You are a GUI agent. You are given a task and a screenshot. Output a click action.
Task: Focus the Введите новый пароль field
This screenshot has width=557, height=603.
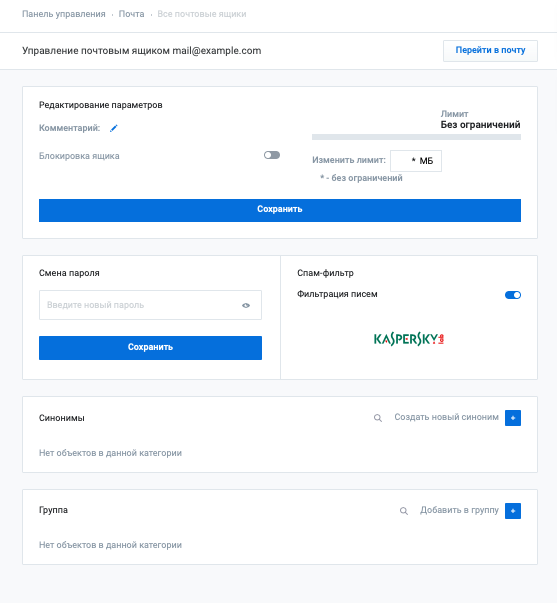150,305
